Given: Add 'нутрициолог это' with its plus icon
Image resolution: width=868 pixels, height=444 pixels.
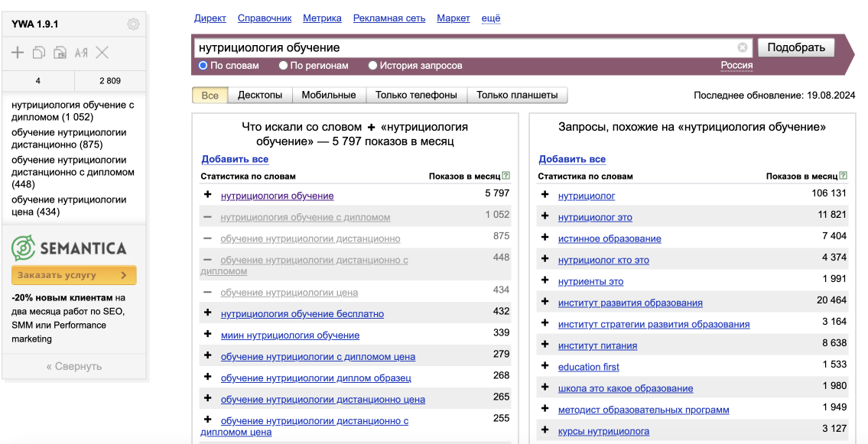Looking at the screenshot, I should 545,216.
